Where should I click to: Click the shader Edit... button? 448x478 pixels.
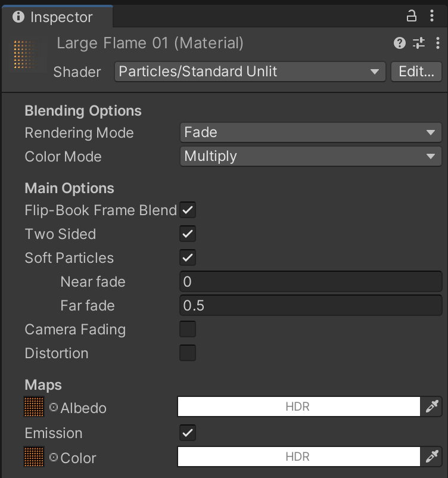[416, 72]
